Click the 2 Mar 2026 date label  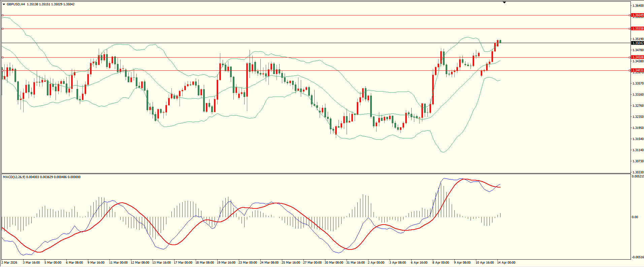point(9,263)
